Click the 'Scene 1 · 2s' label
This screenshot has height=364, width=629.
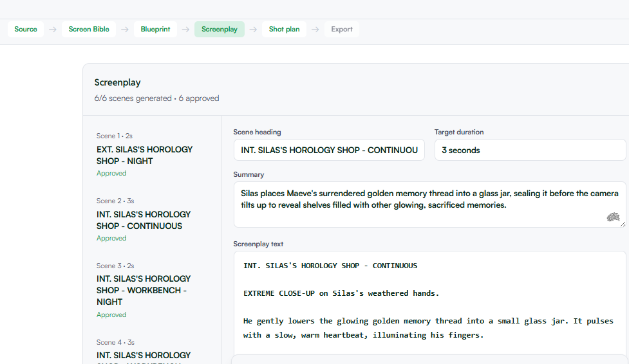pos(115,136)
